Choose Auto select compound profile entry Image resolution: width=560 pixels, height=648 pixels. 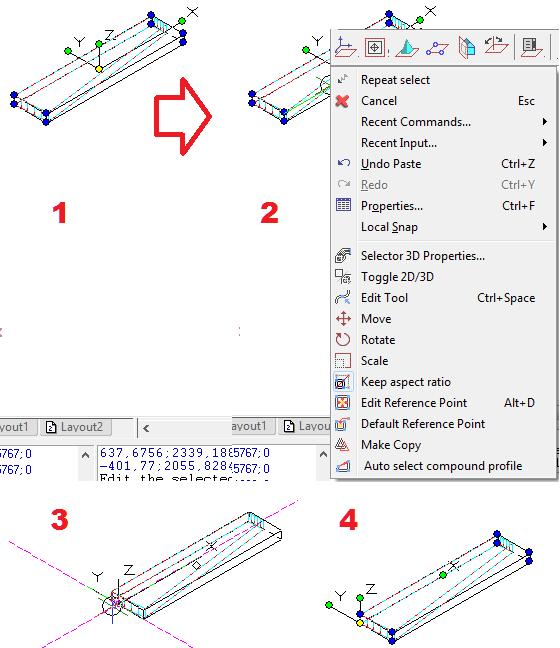(444, 466)
